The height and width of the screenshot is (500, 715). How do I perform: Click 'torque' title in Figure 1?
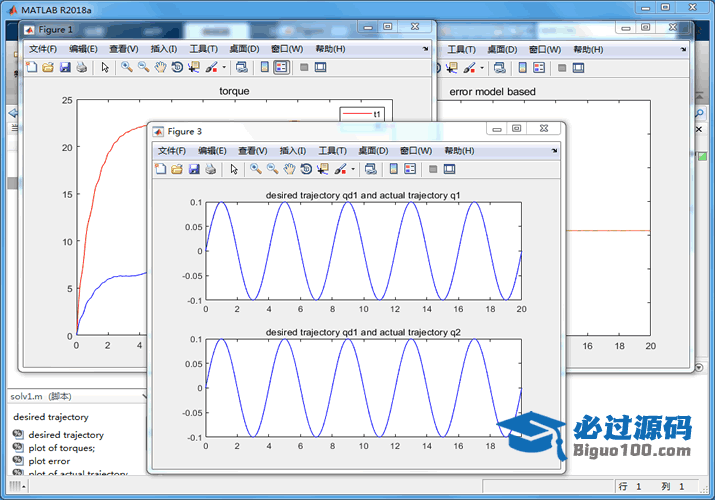234,91
